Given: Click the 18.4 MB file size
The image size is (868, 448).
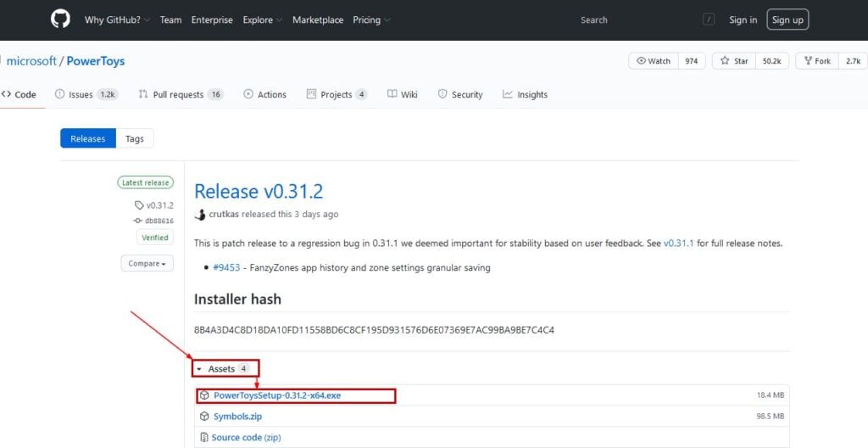Looking at the screenshot, I should tap(771, 395).
